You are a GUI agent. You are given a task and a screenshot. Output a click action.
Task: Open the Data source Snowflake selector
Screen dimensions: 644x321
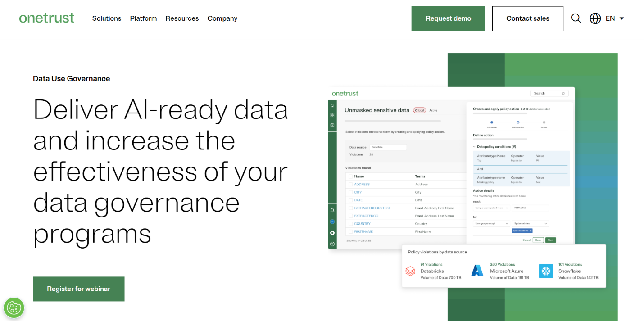click(x=388, y=147)
